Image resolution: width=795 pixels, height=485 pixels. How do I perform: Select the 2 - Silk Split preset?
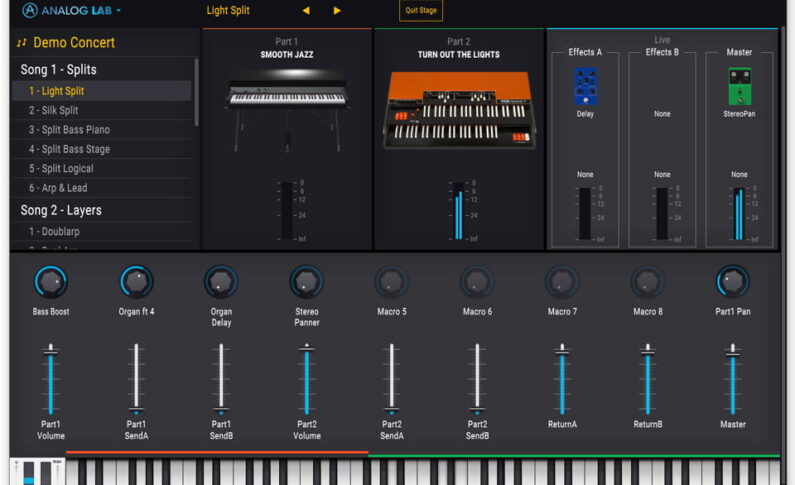tap(101, 110)
